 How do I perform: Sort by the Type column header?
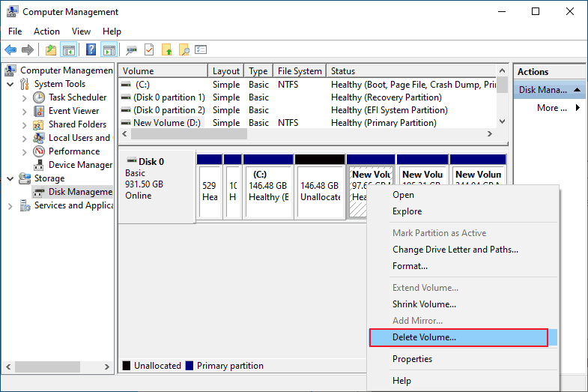pos(258,71)
